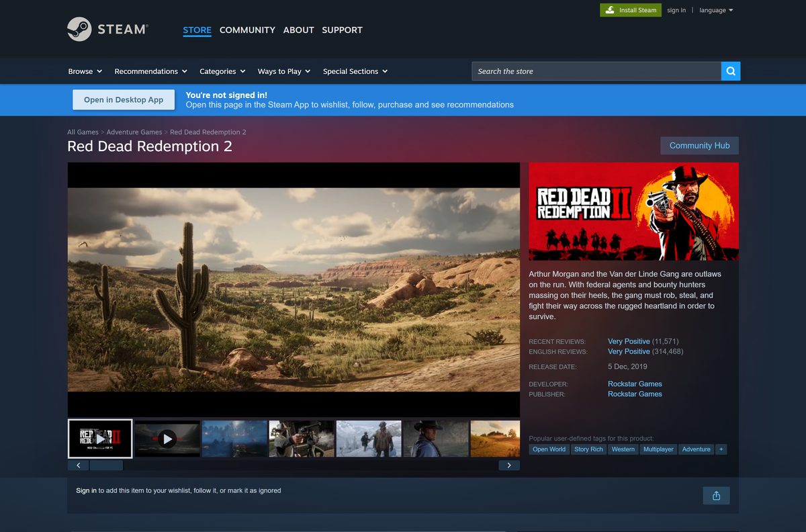This screenshot has height=532, width=806.
Task: Go to the SUPPORT tab
Action: (342, 30)
